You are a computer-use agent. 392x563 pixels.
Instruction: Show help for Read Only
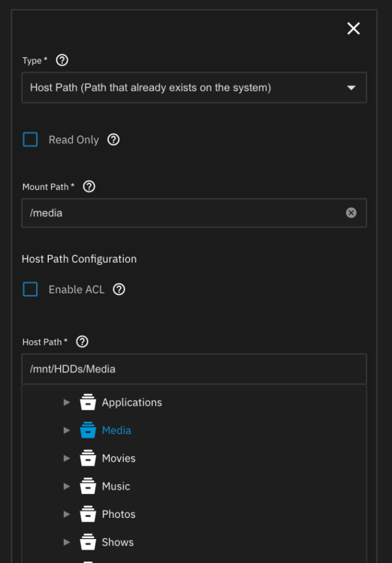click(113, 140)
